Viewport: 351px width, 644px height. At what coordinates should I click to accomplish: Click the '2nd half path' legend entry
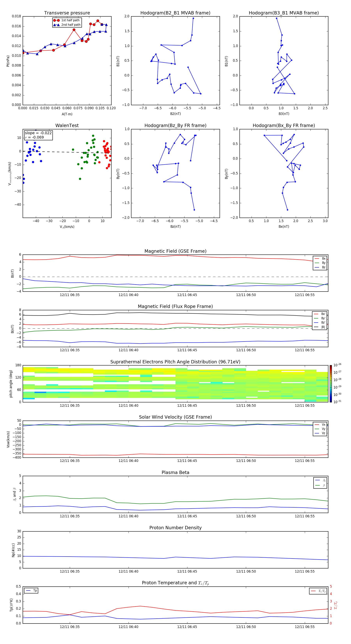pos(67,25)
